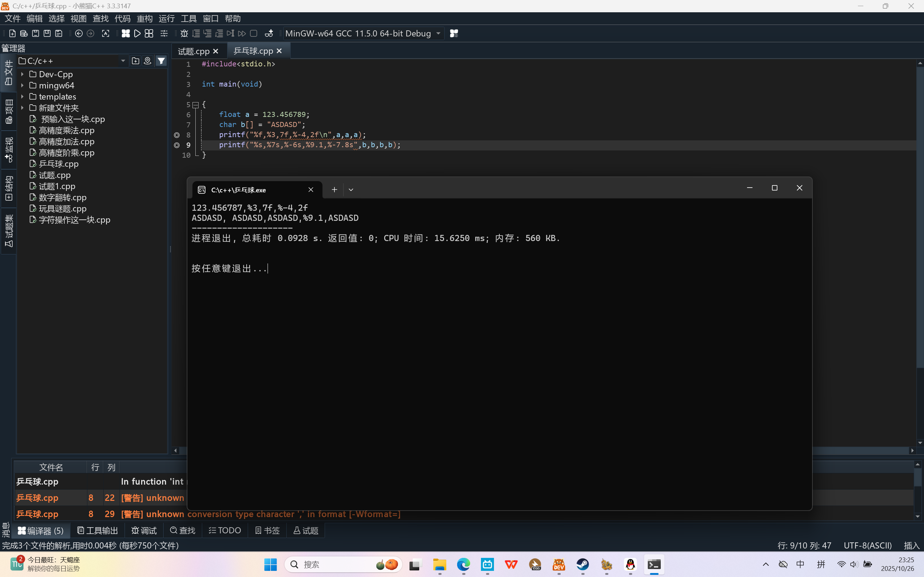Start debugging with the bug icon
Image resolution: width=924 pixels, height=577 pixels.
point(184,34)
